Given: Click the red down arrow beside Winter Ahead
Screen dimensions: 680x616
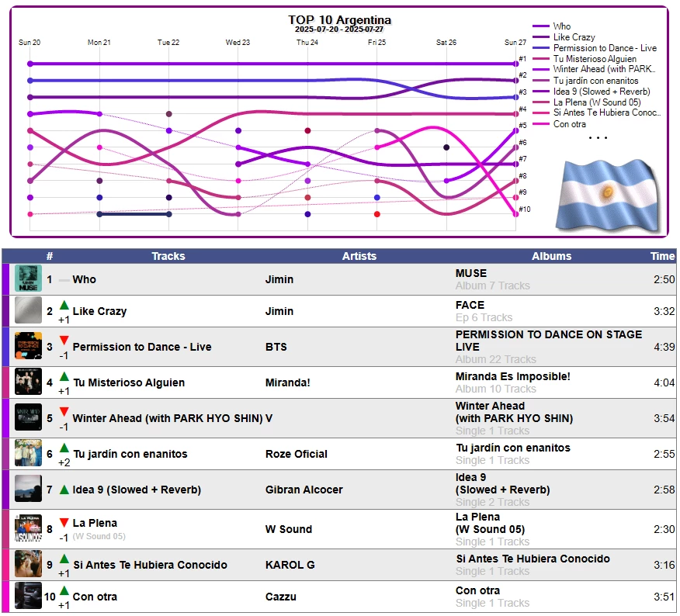Looking at the screenshot, I should click(64, 412).
